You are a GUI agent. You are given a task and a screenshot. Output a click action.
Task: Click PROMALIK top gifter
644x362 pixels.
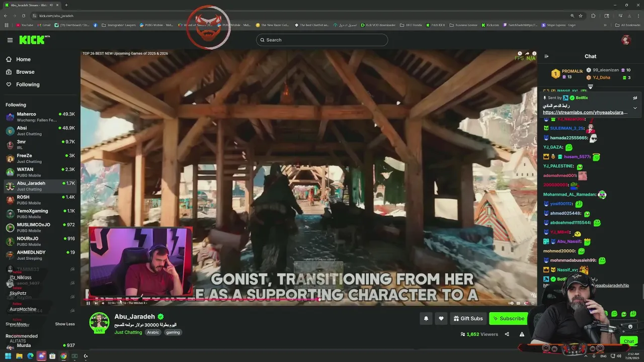coord(567,74)
